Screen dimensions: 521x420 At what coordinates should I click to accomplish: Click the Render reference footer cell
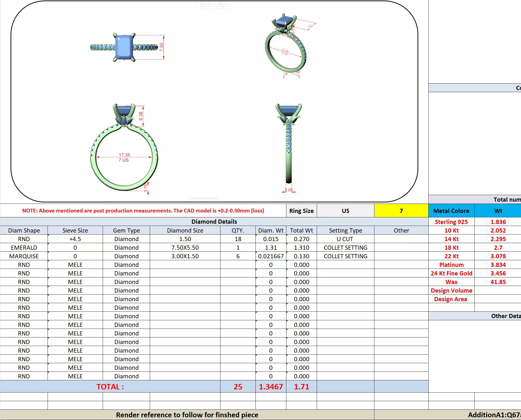(187, 415)
